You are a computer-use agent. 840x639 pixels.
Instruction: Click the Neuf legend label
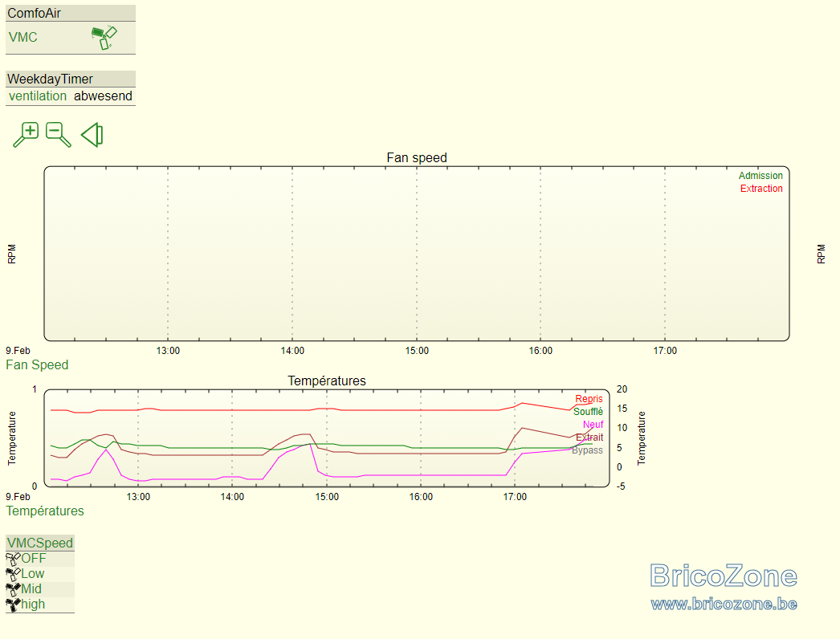click(593, 425)
